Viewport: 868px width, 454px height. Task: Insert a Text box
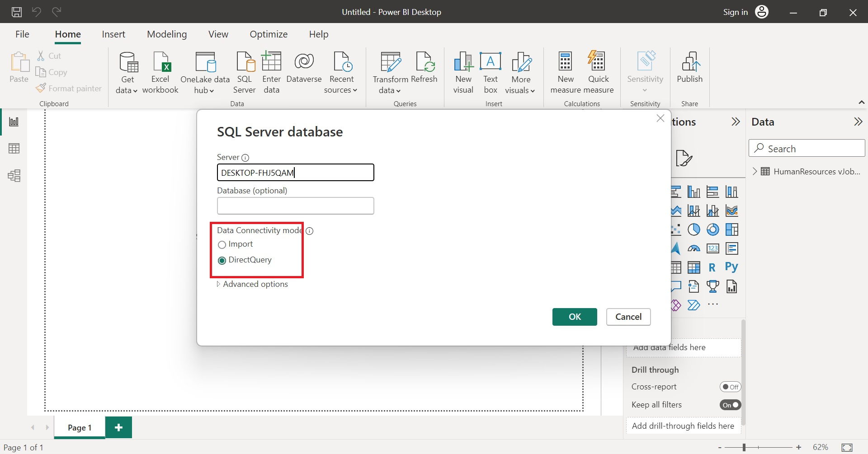click(491, 72)
